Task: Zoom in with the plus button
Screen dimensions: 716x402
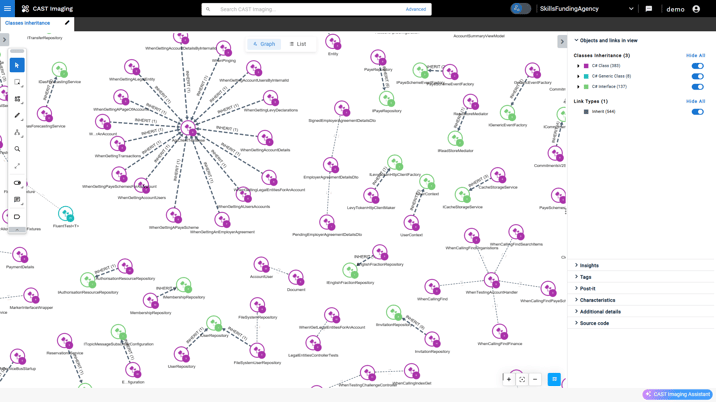Action: 509,380
